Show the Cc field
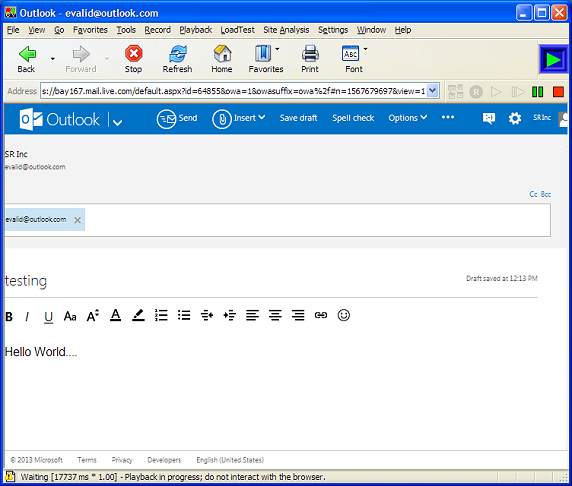The height and width of the screenshot is (486, 572). click(533, 194)
